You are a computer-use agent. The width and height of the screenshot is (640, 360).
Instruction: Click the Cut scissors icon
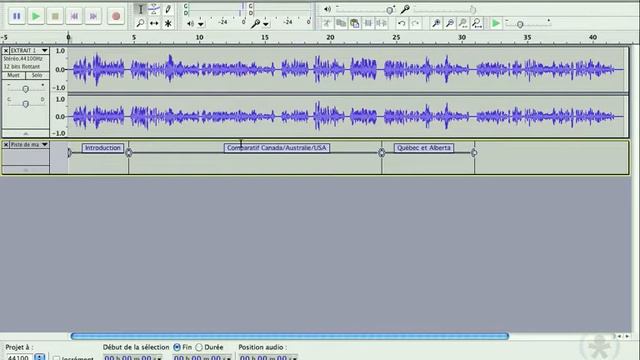tap(327, 23)
